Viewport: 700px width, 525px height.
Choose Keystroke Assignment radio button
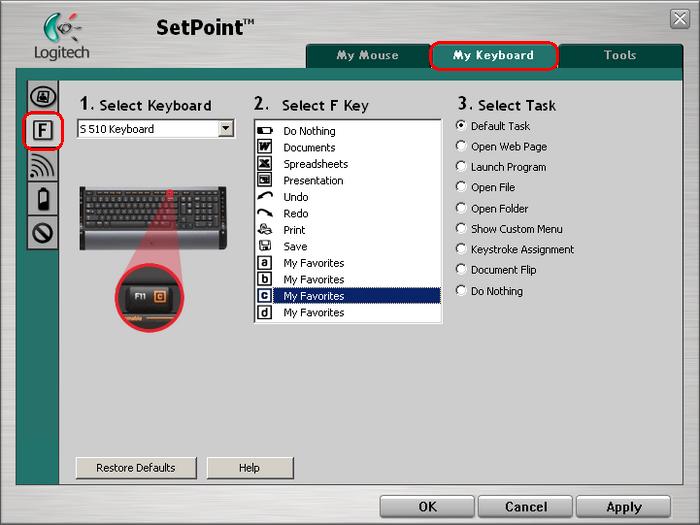[461, 249]
